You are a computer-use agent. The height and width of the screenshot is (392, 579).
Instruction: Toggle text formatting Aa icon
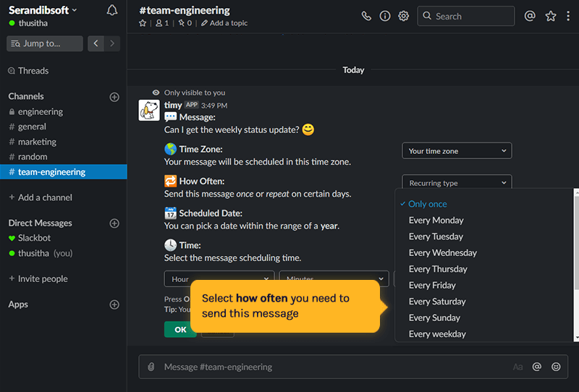pyautogui.click(x=517, y=367)
